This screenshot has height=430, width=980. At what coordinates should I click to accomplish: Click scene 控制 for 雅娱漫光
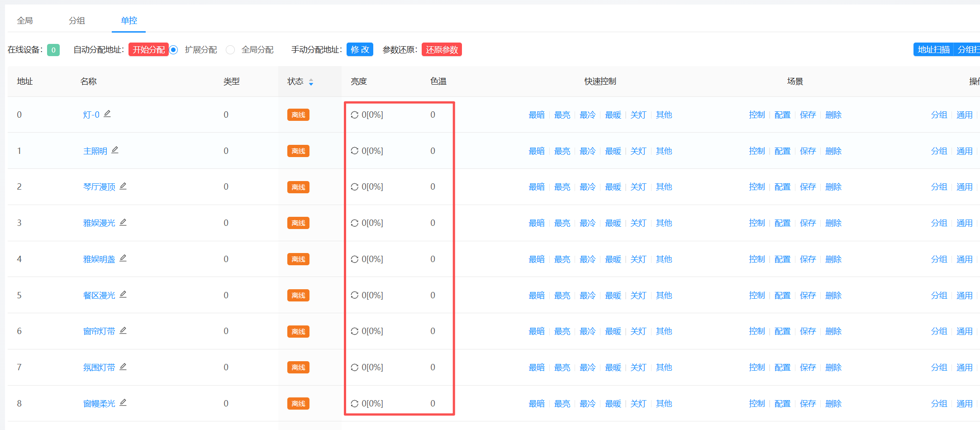click(x=757, y=223)
